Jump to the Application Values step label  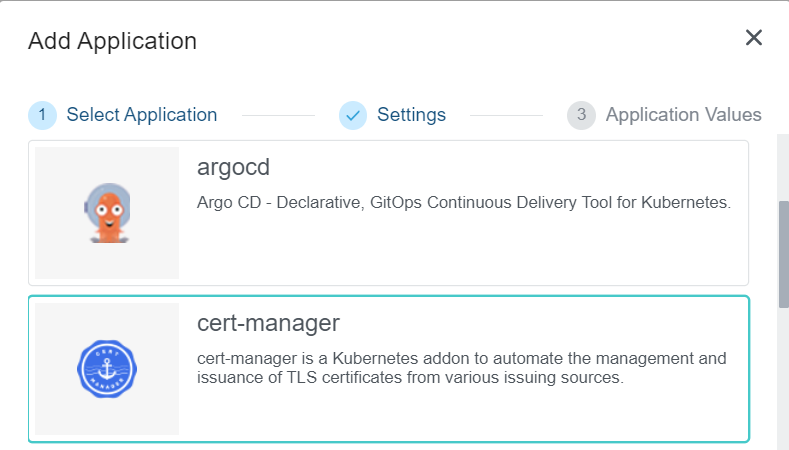pos(683,115)
